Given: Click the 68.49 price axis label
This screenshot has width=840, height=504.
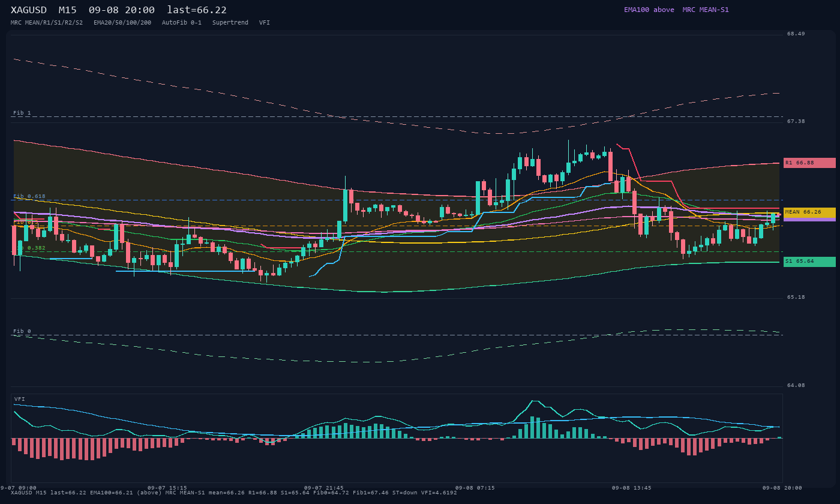Looking at the screenshot, I should [796, 34].
